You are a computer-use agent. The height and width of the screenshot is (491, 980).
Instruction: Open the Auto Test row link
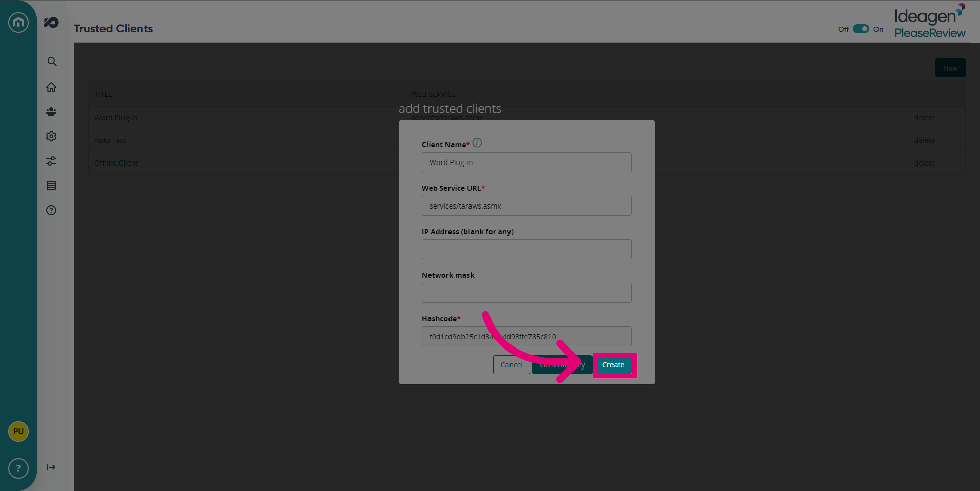coord(110,140)
